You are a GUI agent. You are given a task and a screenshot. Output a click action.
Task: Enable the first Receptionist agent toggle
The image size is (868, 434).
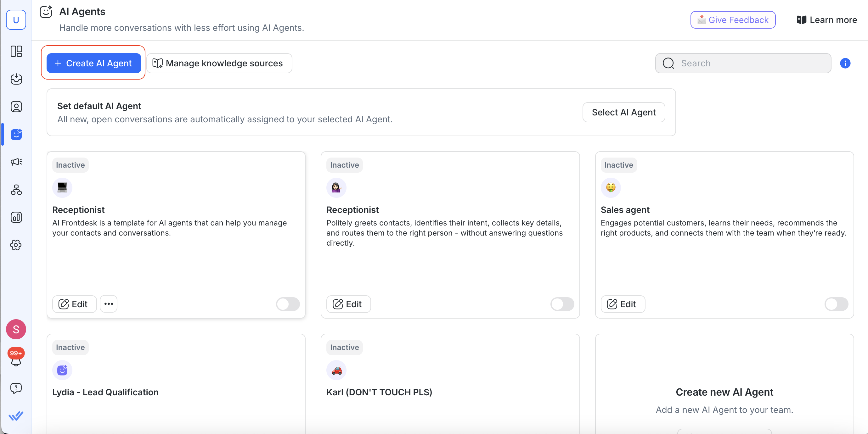[x=288, y=304]
